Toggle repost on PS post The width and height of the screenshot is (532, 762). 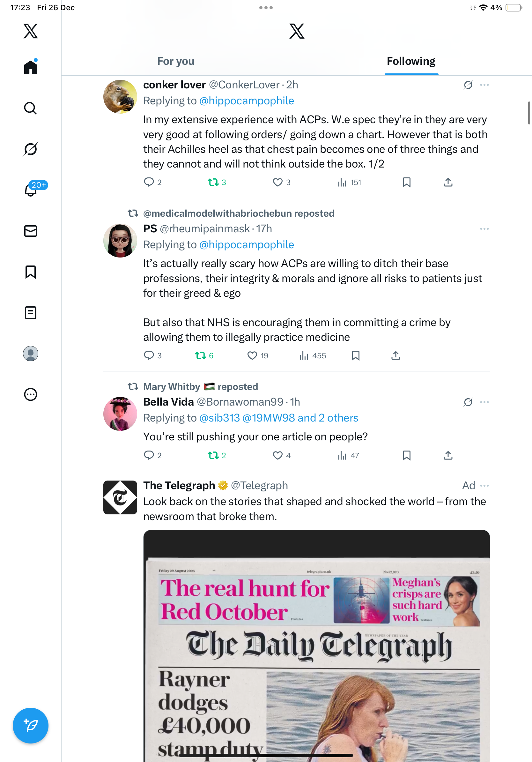click(x=204, y=355)
